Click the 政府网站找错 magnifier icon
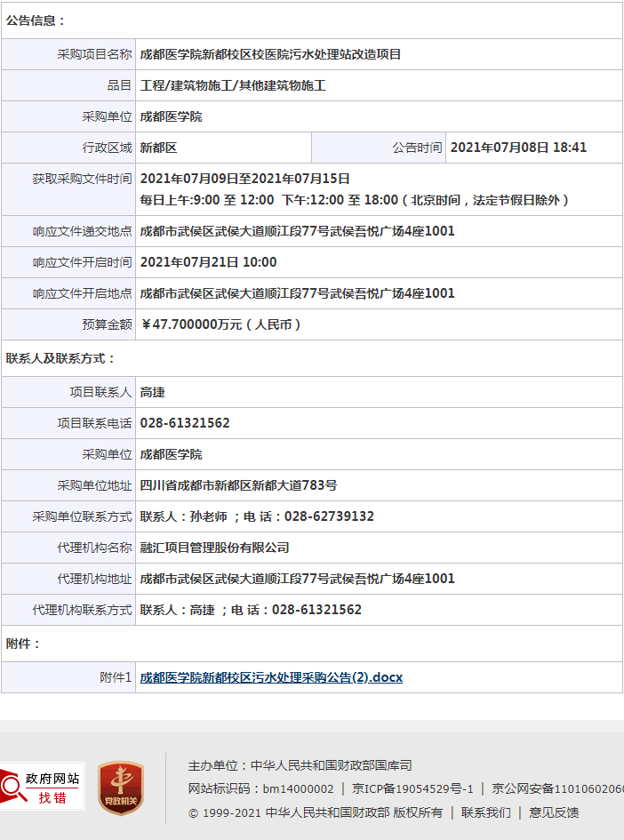Image resolution: width=624 pixels, height=840 pixels. (x=12, y=787)
